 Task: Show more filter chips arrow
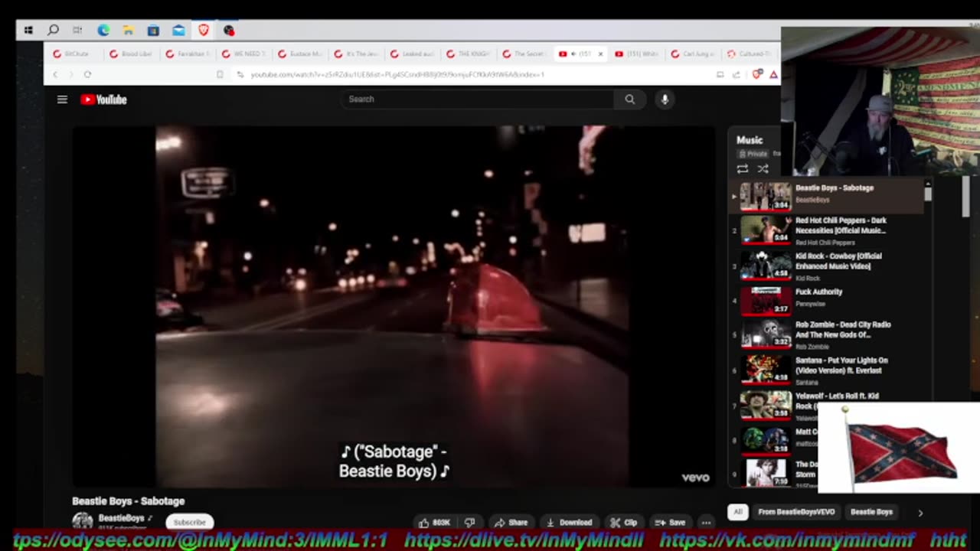[x=920, y=513]
